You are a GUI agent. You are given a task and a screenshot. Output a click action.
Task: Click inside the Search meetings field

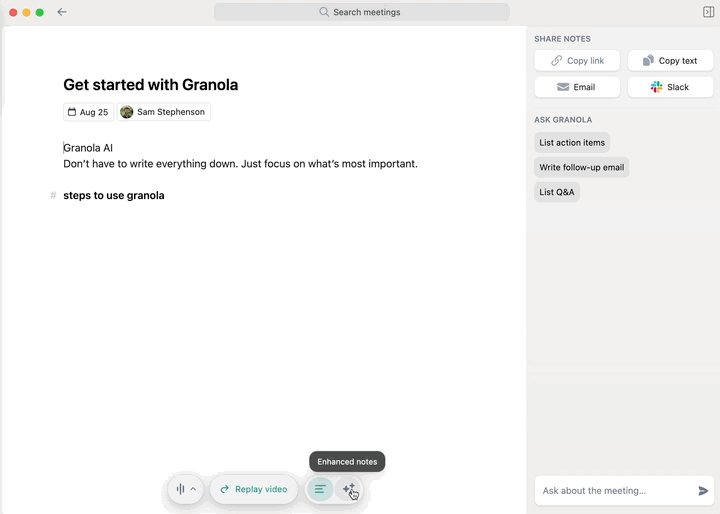coord(361,12)
